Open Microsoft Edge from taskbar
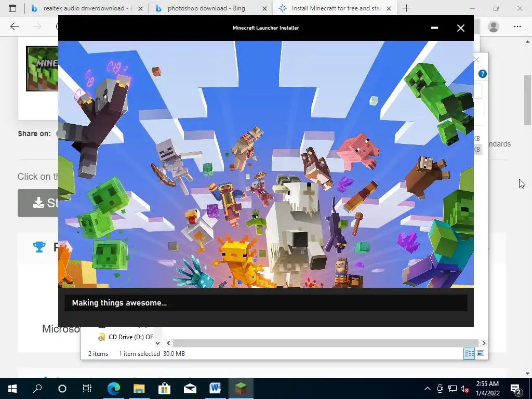This screenshot has width=532, height=399. click(114, 389)
